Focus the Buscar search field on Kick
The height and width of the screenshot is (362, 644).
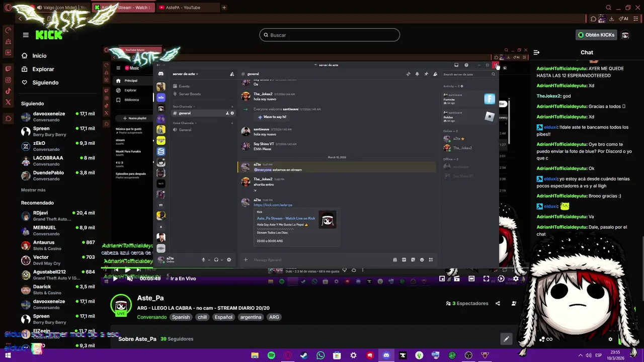pyautogui.click(x=330, y=35)
